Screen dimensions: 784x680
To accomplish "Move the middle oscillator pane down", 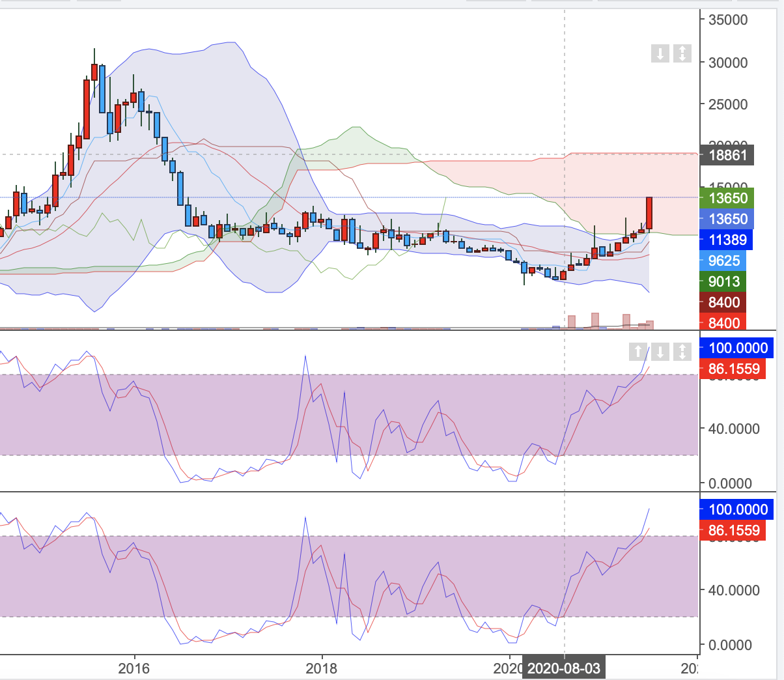I will [660, 352].
